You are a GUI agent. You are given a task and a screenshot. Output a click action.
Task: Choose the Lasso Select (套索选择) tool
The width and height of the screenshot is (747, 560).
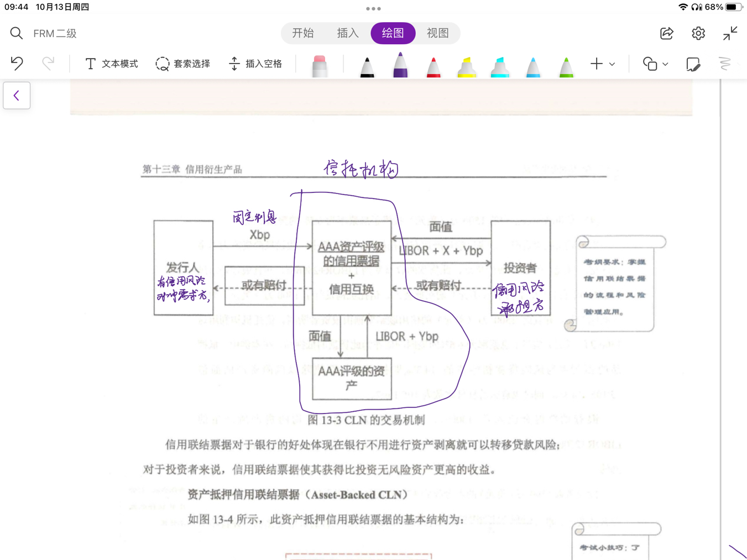(x=183, y=64)
